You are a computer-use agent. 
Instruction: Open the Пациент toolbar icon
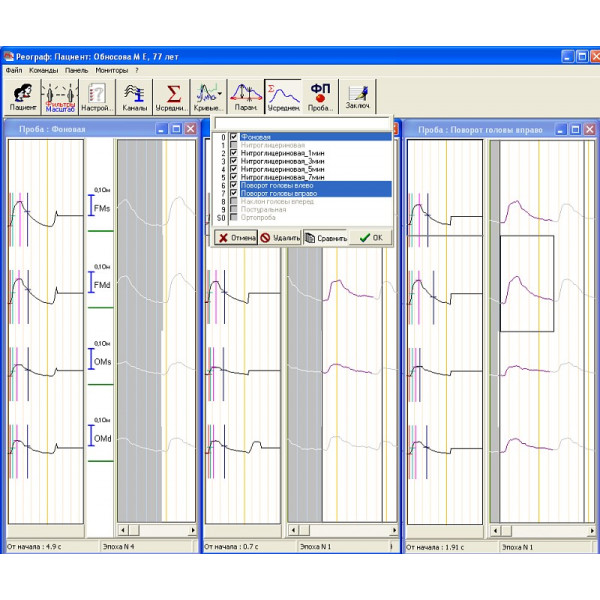click(x=23, y=97)
